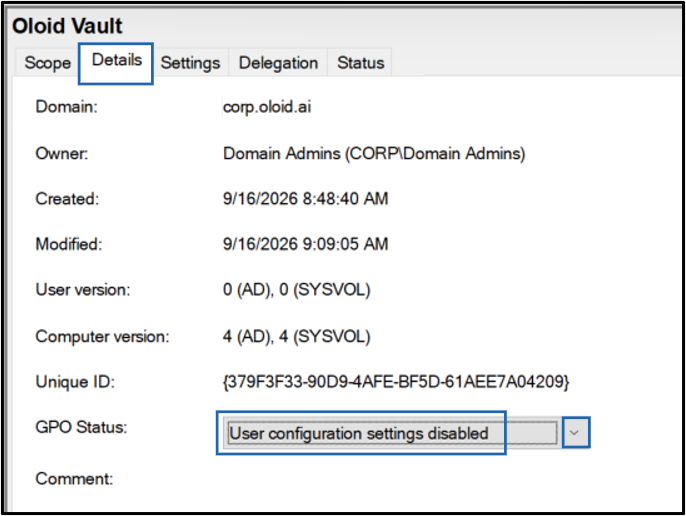Viewport: 686px width, 516px height.
Task: Click the User version: label
Action: [x=83, y=290]
